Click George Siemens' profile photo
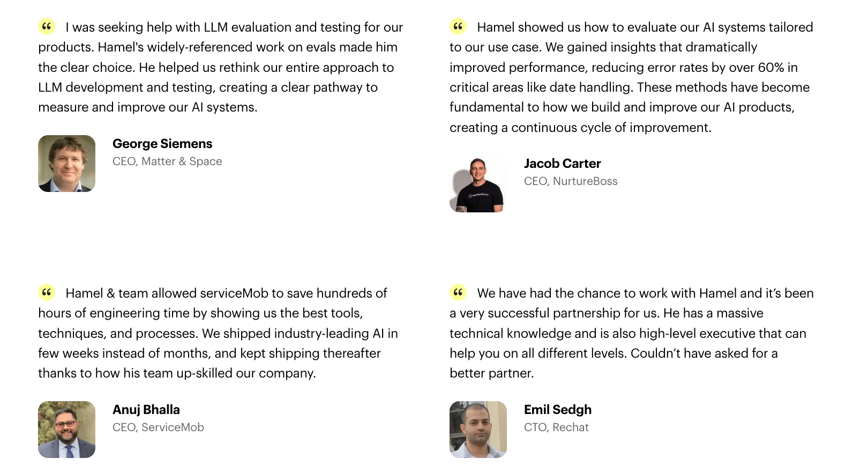The image size is (868, 473). [67, 164]
